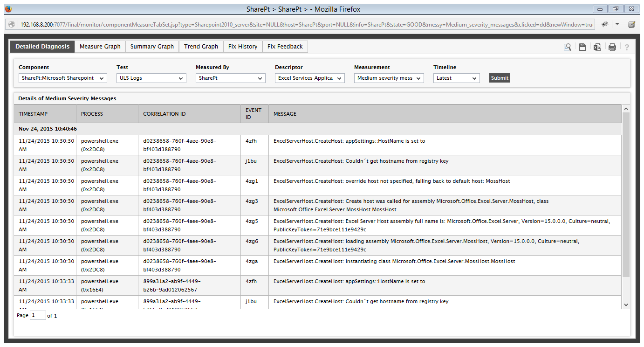The width and height of the screenshot is (644, 347).
Task: Click the vertical scrollbar thumb of the table
Action: tap(626, 194)
